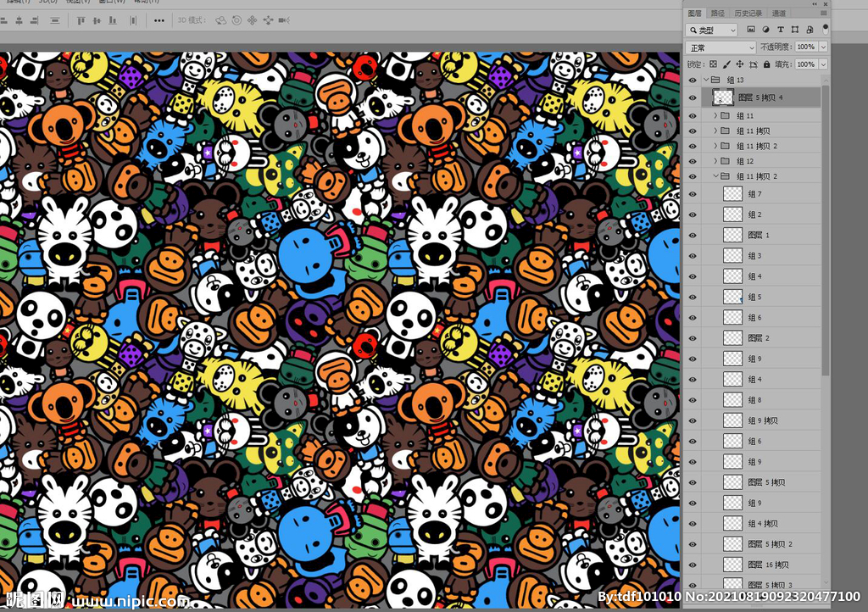Hide the 组 12 group using eye icon
The width and height of the screenshot is (868, 612).
(x=693, y=161)
